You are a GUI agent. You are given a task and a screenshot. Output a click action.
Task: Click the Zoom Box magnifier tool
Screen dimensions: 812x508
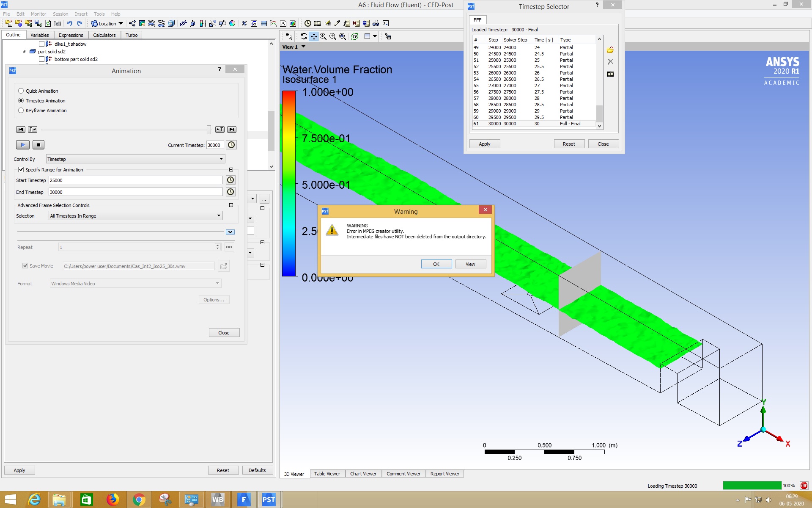click(x=333, y=36)
